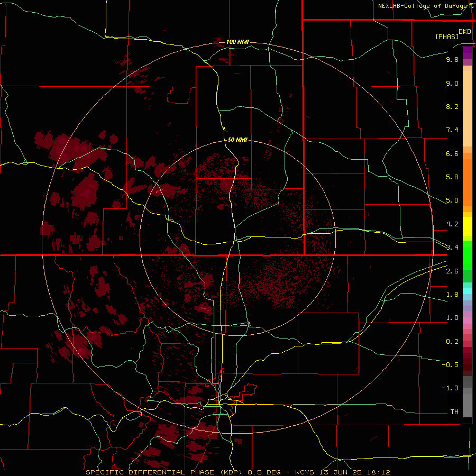The width and height of the screenshot is (476, 476).
Task: Click the 1.8 scale value
Action: tap(452, 295)
